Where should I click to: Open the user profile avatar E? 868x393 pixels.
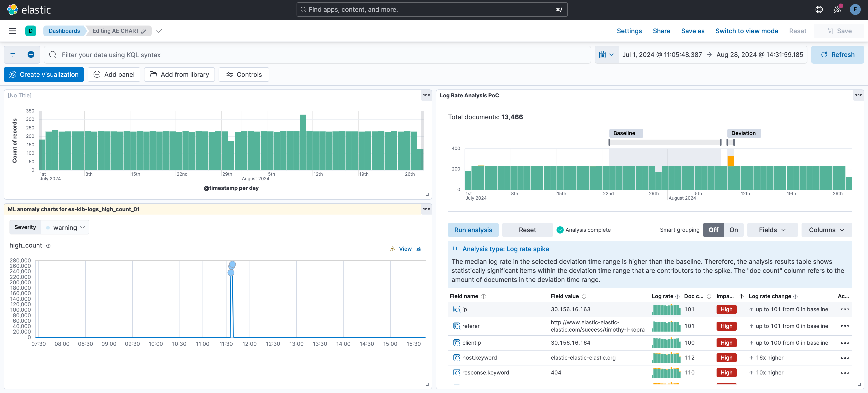tap(855, 10)
